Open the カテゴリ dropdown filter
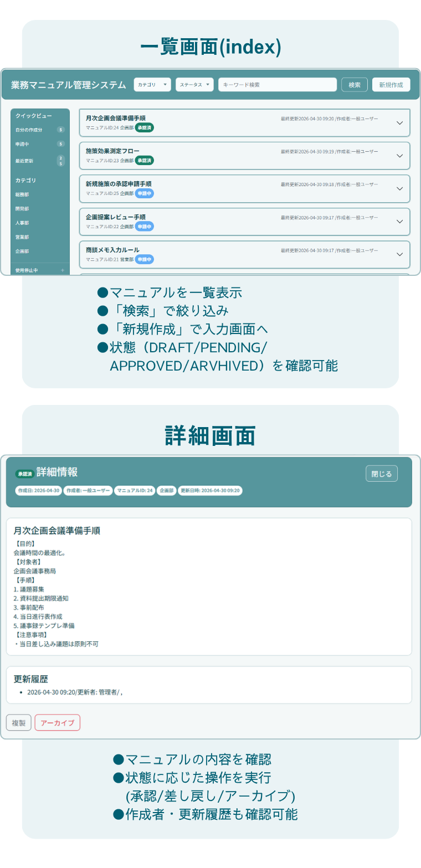 click(x=152, y=85)
